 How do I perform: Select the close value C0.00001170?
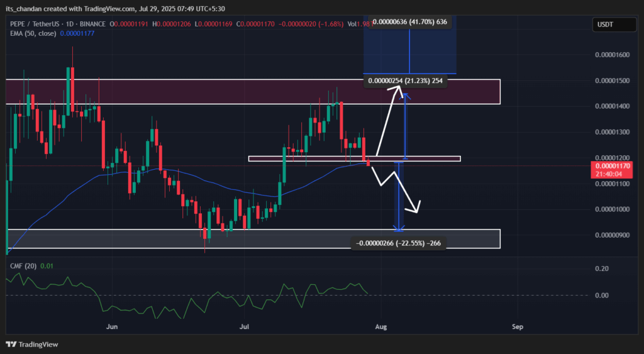[x=255, y=25]
